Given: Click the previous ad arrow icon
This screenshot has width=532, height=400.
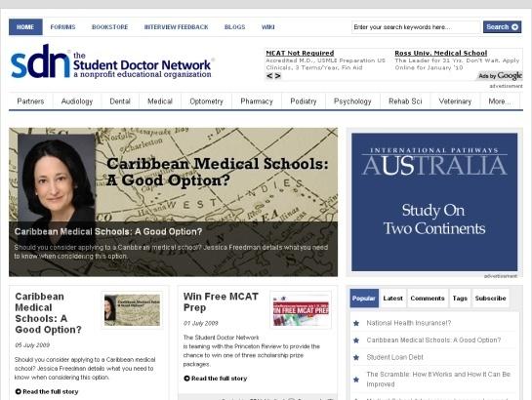Looking at the screenshot, I should [269, 76].
